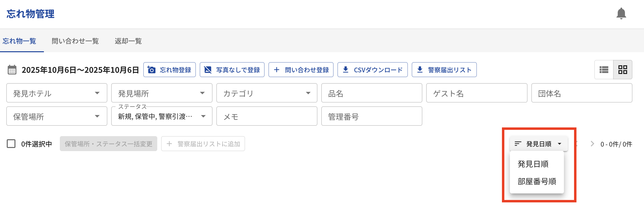Screen dimensions: 644x206
Task: Switch to grid view layout
Action: tap(623, 70)
